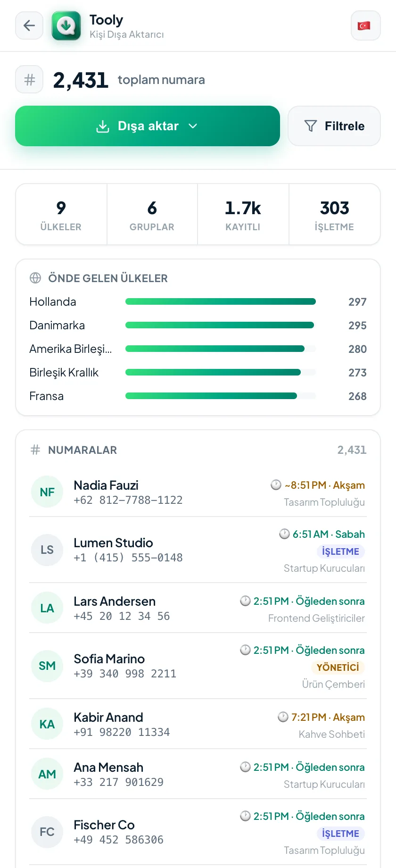Open the FC avatar for Fischer Co
This screenshot has height=868, width=396.
click(47, 832)
